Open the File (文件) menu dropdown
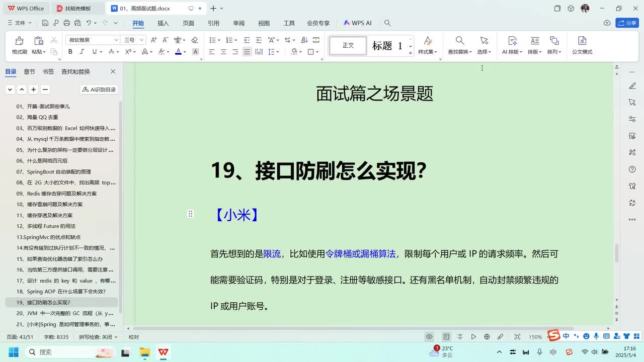 click(x=20, y=23)
